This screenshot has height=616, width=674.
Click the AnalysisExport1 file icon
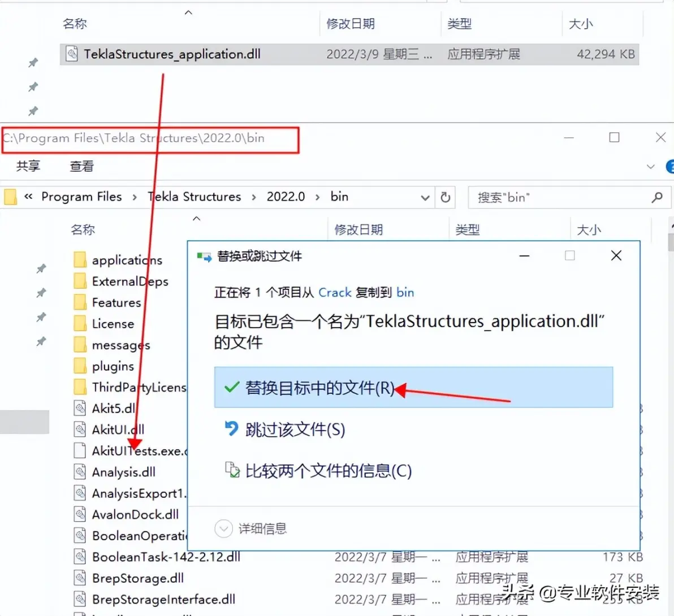point(80,493)
